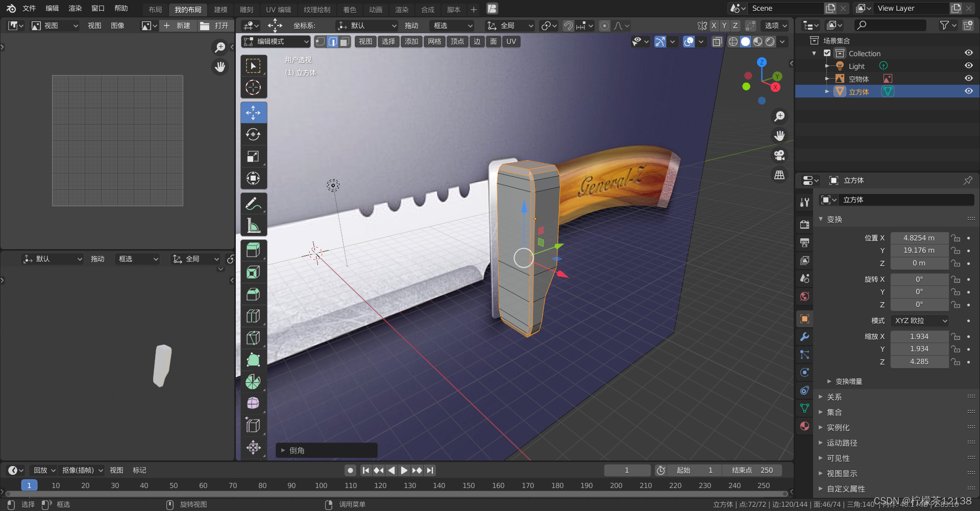Select the Box Select tool
Image resolution: width=980 pixels, height=511 pixels.
(253, 66)
